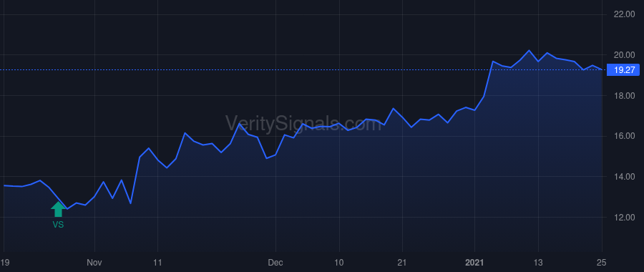This screenshot has height=272, width=644.
Task: Click the 14.00 price axis label
Action: (624, 177)
